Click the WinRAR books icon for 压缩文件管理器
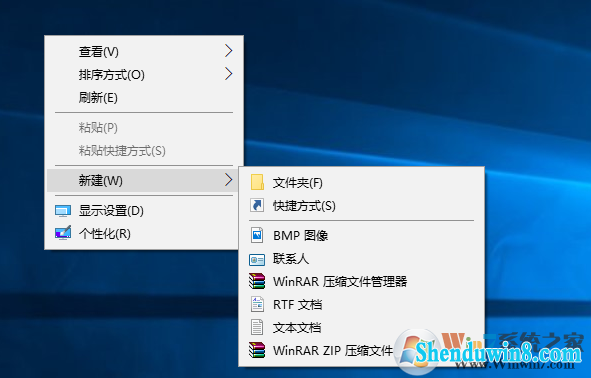This screenshot has height=378, width=591. 257,281
